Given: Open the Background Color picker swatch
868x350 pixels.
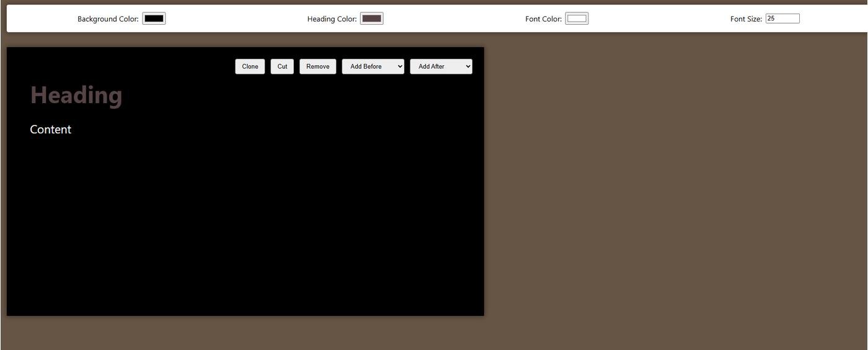Looking at the screenshot, I should pyautogui.click(x=154, y=19).
